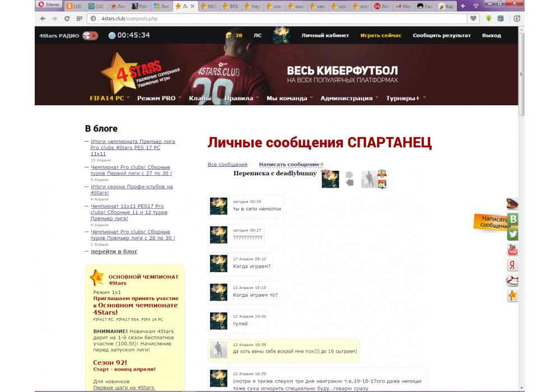Click the star side button
The height and width of the screenshot is (392, 560).
[513, 296]
